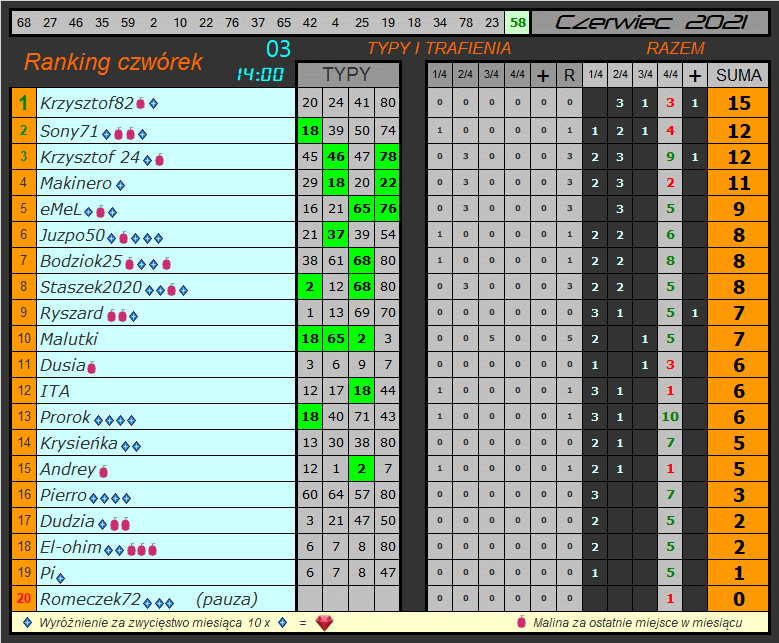Viewport: 779px width, 643px height.
Task: Click green pick 22 in Makinero row
Action: (x=388, y=182)
